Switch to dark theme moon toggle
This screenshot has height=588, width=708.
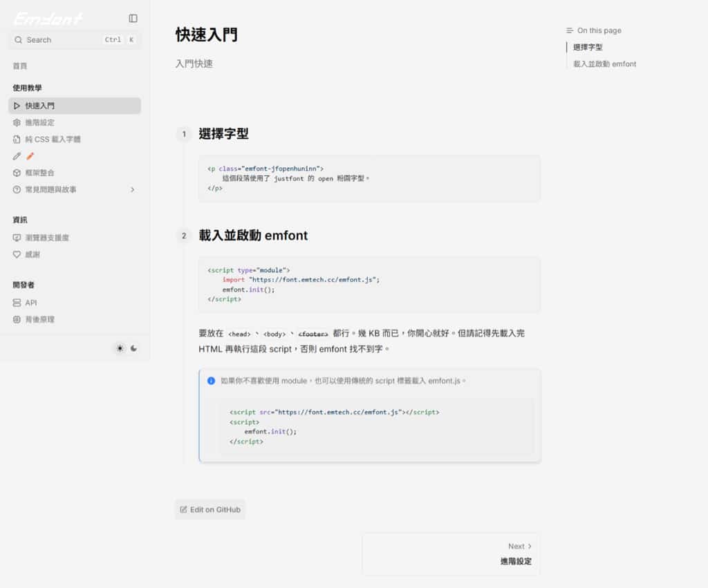pyautogui.click(x=133, y=348)
